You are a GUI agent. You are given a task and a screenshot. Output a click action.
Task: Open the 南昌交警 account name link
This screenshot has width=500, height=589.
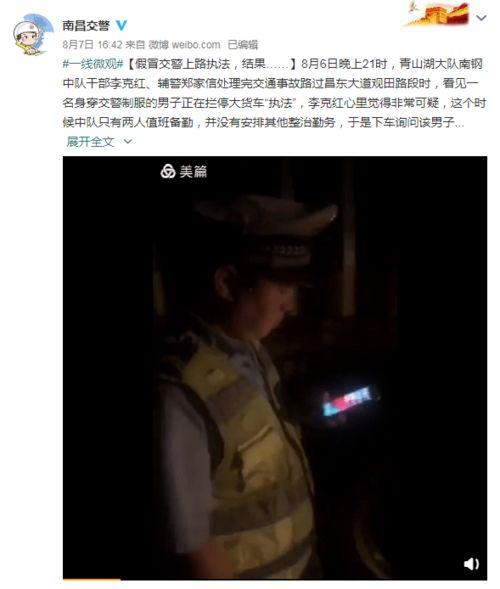click(86, 26)
